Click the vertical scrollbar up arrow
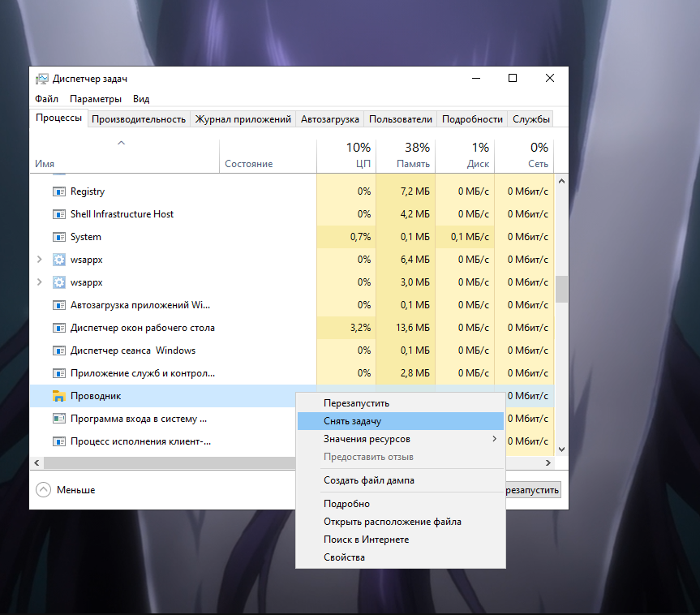 click(x=561, y=181)
